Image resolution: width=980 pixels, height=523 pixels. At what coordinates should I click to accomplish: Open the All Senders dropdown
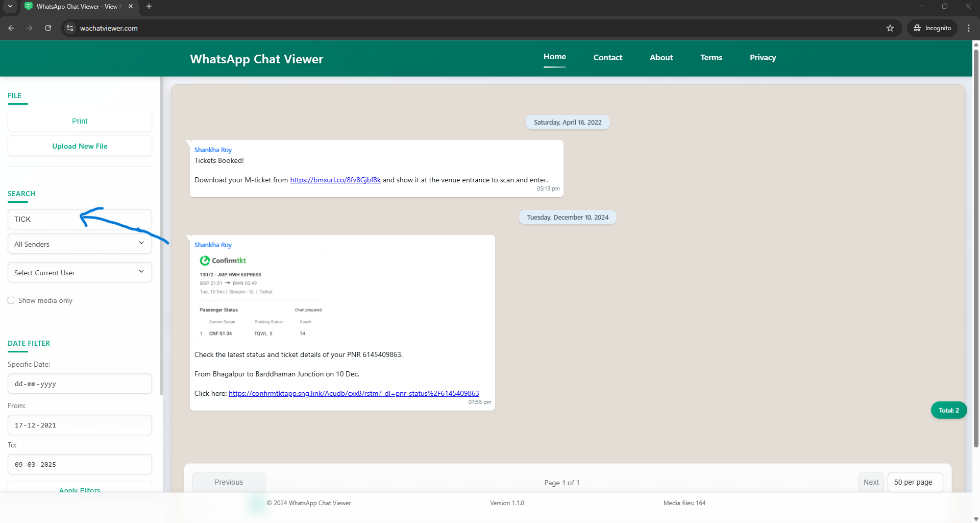pos(80,244)
